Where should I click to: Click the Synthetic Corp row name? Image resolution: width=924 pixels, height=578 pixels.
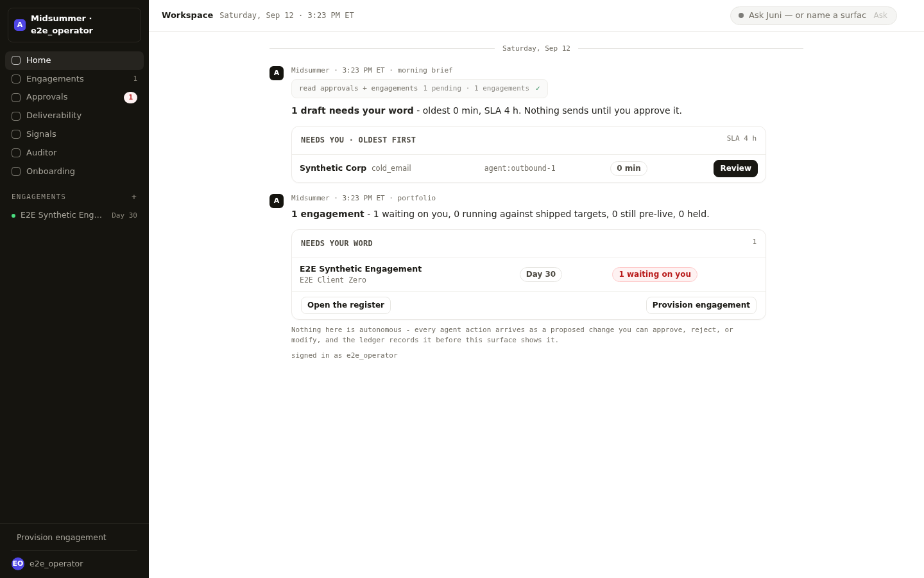[x=333, y=168]
